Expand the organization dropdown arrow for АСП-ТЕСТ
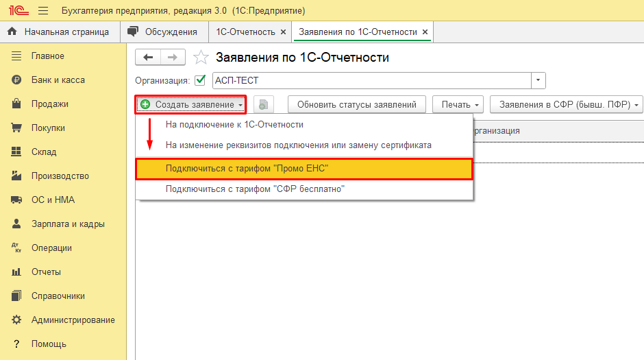Viewport: 644px width, 360px height. tap(538, 80)
